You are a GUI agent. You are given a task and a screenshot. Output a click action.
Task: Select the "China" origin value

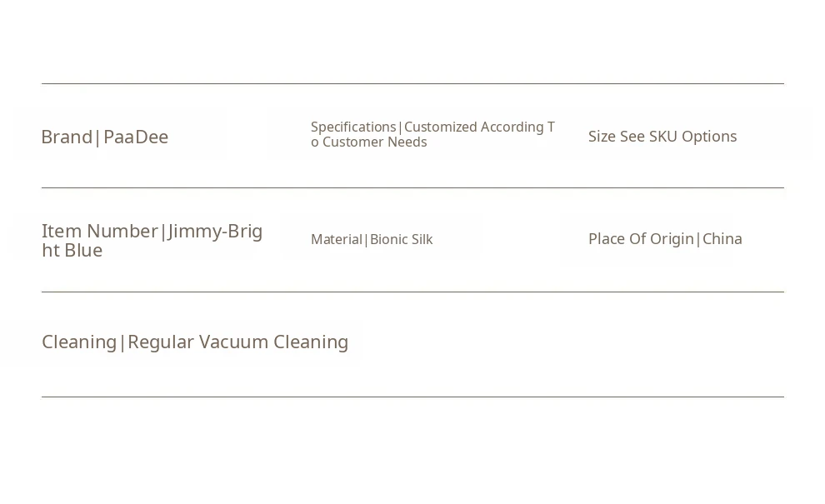tap(722, 239)
